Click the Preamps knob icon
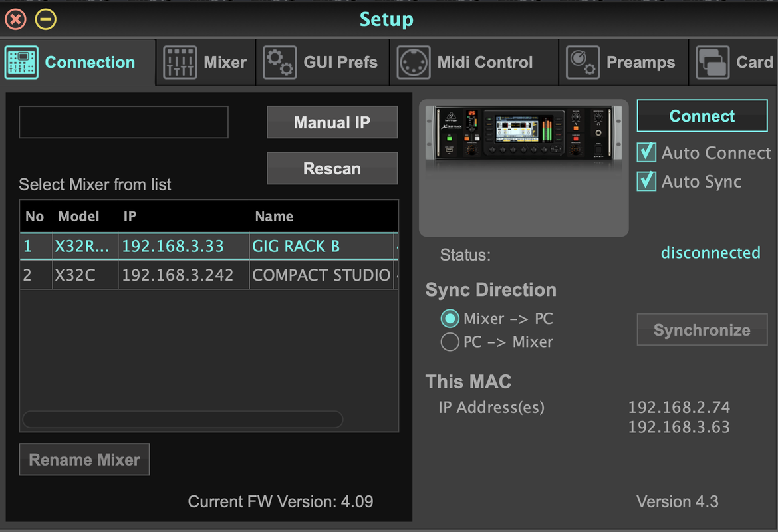778x532 pixels. click(x=583, y=63)
